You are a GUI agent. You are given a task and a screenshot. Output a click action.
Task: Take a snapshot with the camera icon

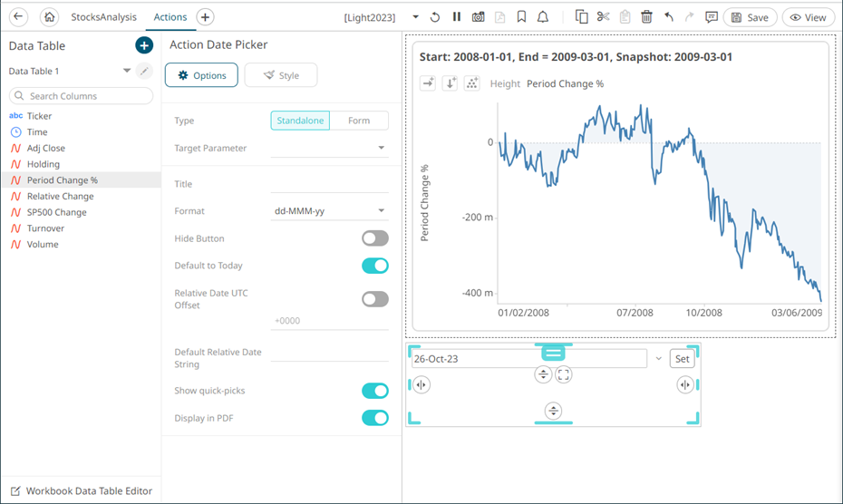tap(478, 17)
